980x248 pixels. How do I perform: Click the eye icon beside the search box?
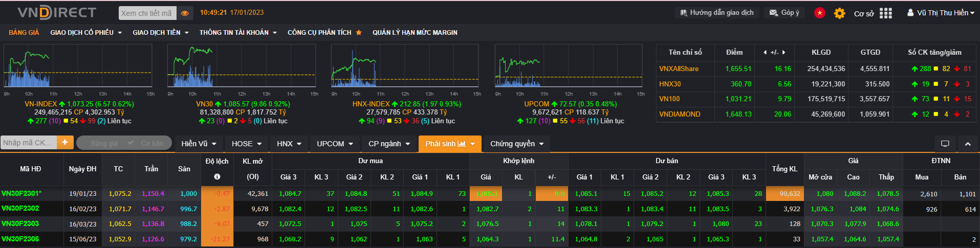tap(185, 13)
